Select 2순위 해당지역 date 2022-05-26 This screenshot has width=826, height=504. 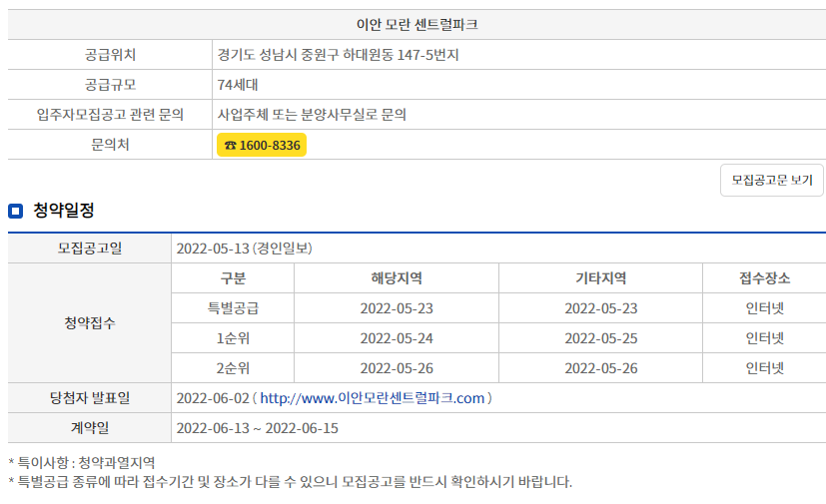coord(397,368)
